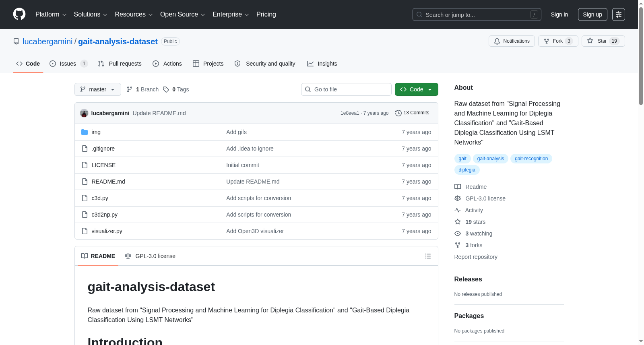The height and width of the screenshot is (345, 644).
Task: Switch to the Insights tab
Action: (322, 64)
